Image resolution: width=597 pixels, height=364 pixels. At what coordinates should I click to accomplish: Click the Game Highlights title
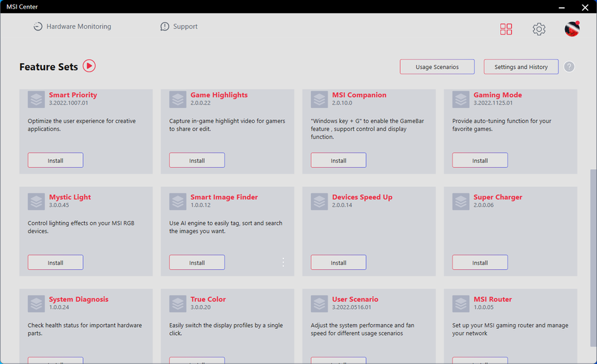(219, 95)
